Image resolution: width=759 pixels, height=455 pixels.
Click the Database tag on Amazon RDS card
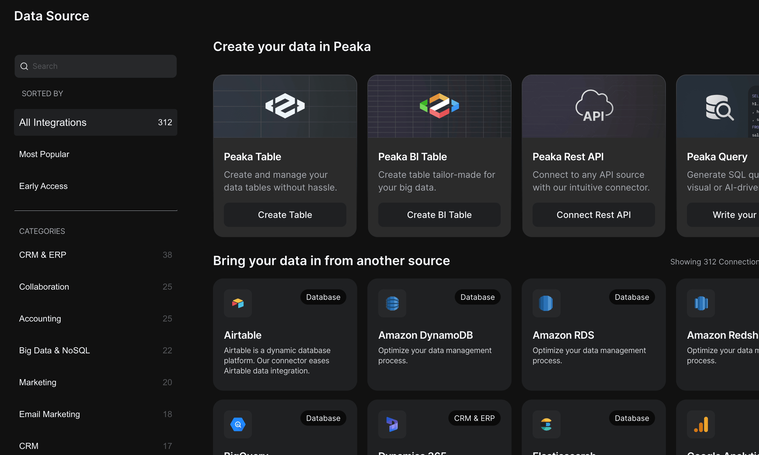(x=632, y=297)
